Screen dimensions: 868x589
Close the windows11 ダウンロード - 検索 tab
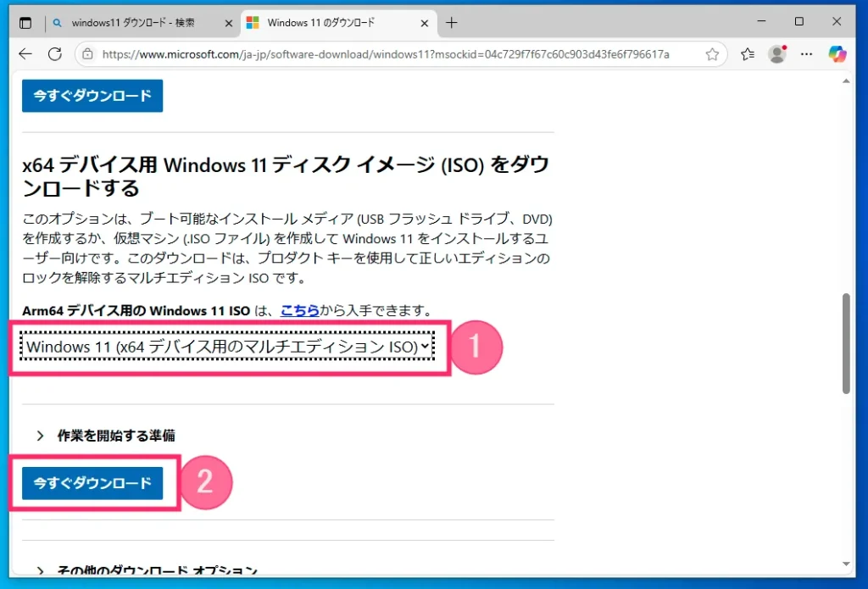pyautogui.click(x=228, y=23)
